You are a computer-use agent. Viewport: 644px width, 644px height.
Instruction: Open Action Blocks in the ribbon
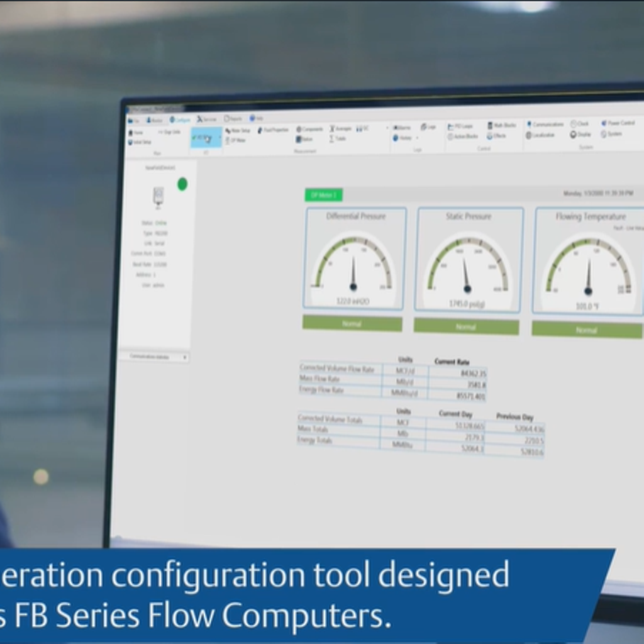[463, 136]
